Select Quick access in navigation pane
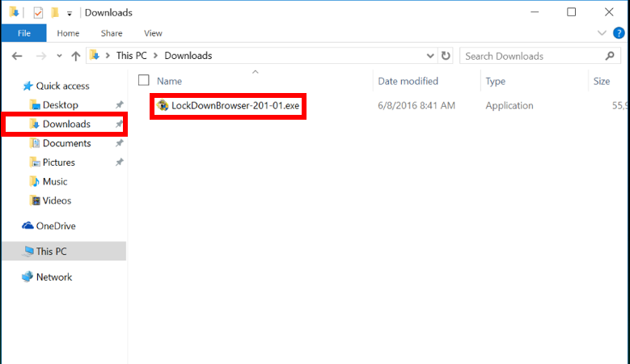630x364 pixels. point(63,86)
